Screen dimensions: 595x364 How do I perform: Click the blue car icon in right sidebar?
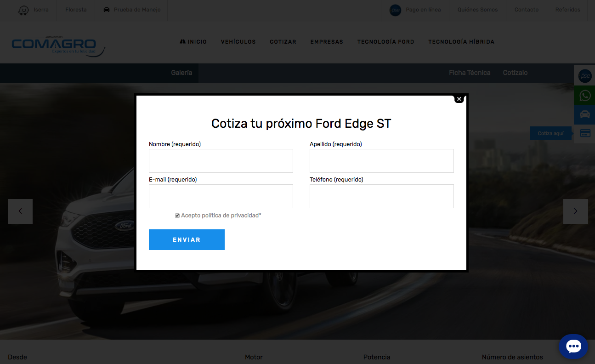(x=584, y=115)
